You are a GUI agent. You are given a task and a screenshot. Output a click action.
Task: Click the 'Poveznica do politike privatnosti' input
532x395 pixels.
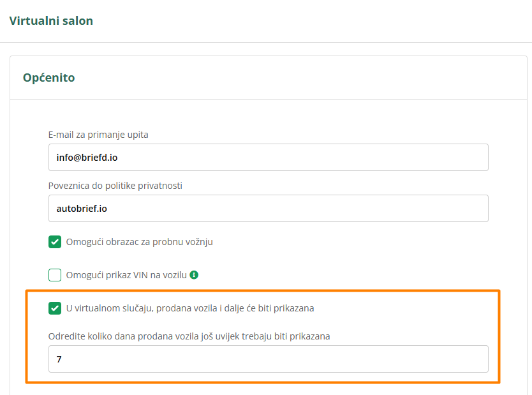tap(268, 208)
